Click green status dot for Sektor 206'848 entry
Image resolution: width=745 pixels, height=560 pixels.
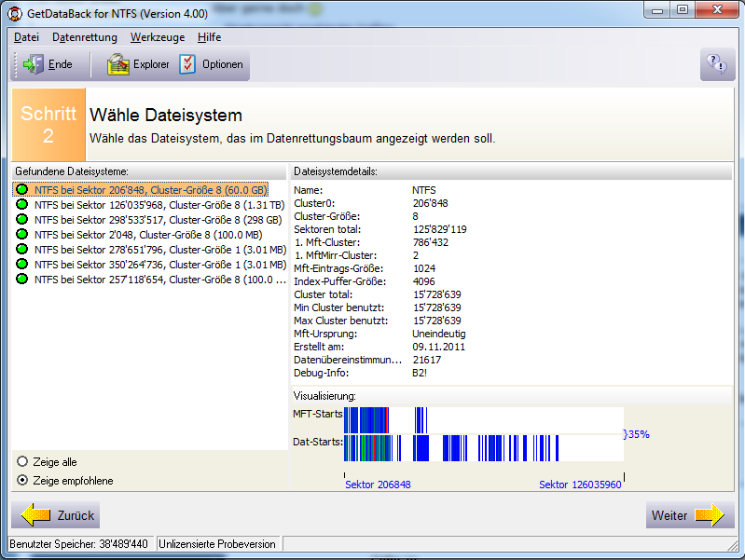[x=21, y=189]
